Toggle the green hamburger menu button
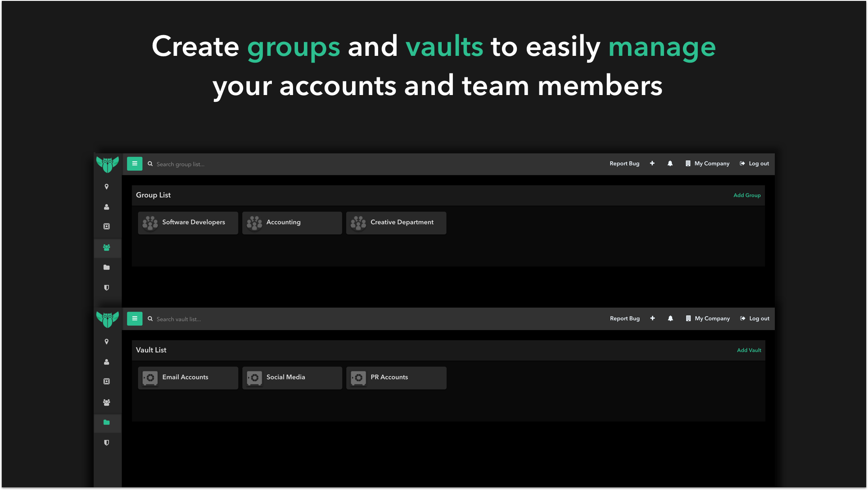Screen dimensions: 868x490 tap(135, 163)
